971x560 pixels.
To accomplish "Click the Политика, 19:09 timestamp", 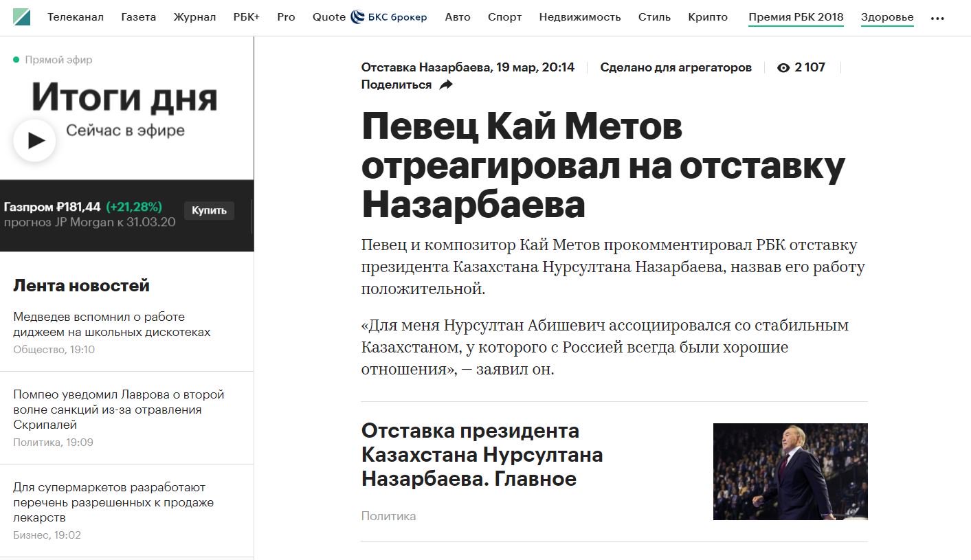I will 53,443.
